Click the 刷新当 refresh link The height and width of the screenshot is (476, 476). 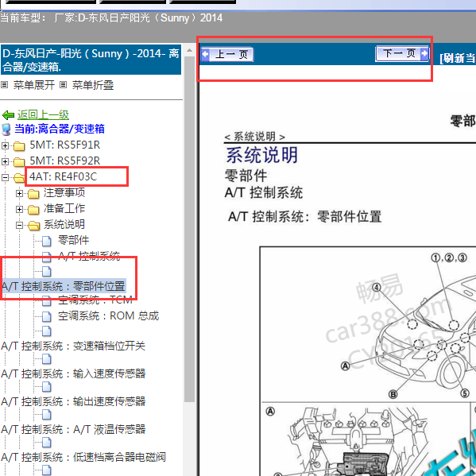(x=458, y=58)
